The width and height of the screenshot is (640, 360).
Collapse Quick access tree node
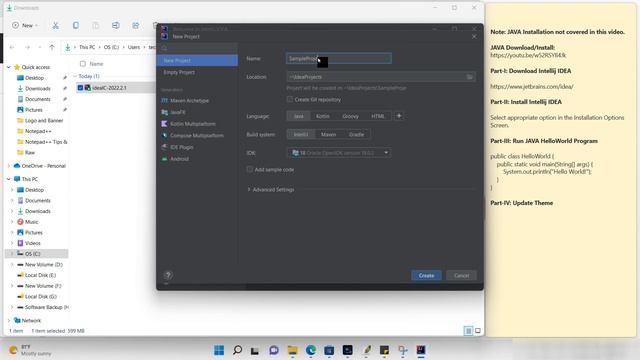(9, 67)
